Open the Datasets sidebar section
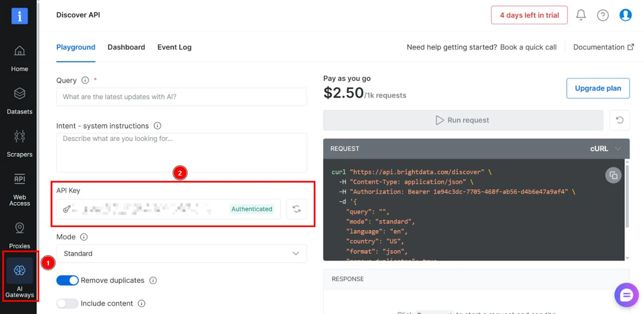Viewport: 644px width, 314px height. pyautogui.click(x=19, y=101)
